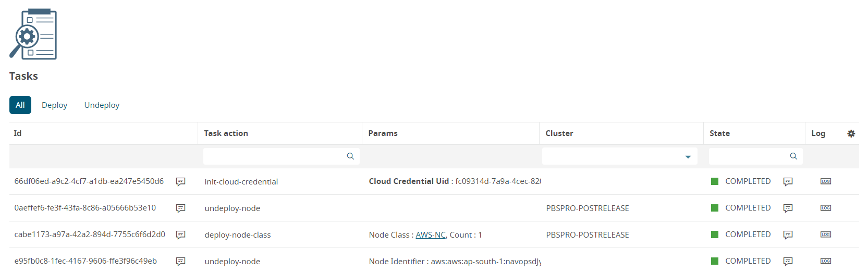Expand the Cluster filter dropdown
868x272 pixels.
coord(688,157)
